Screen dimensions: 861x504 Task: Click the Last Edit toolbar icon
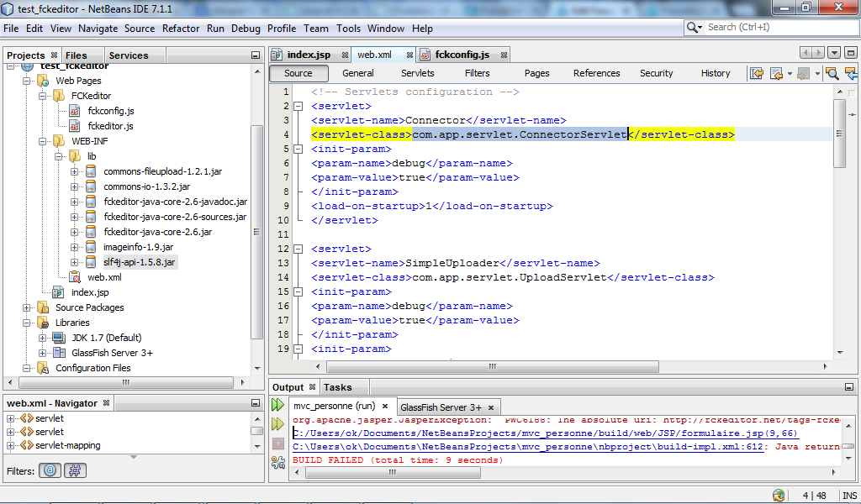pyautogui.click(x=757, y=73)
